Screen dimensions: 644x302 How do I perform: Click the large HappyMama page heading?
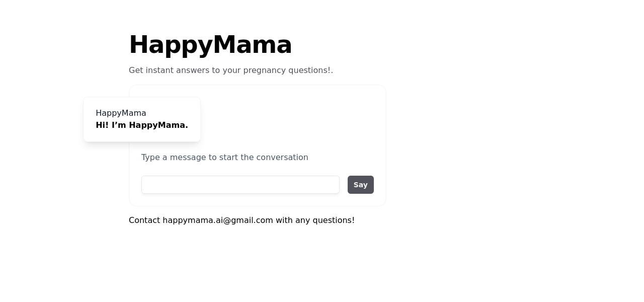click(210, 45)
